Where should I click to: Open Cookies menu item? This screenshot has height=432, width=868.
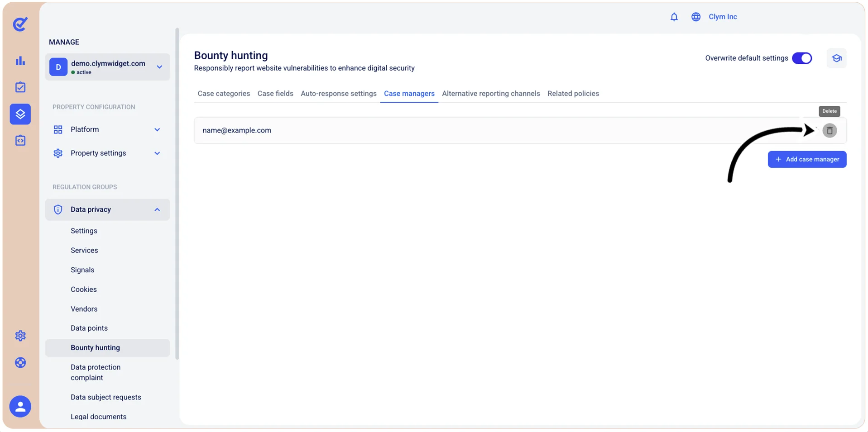[x=84, y=290]
